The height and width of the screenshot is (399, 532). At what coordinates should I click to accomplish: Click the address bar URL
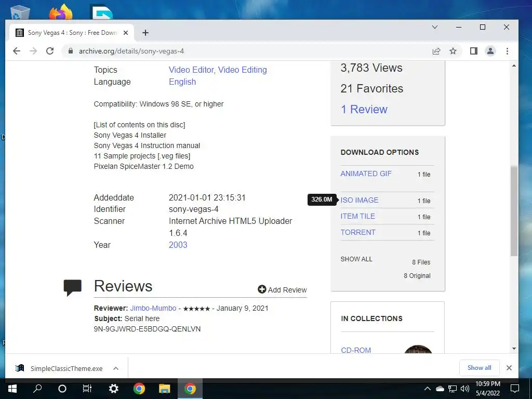[131, 51]
